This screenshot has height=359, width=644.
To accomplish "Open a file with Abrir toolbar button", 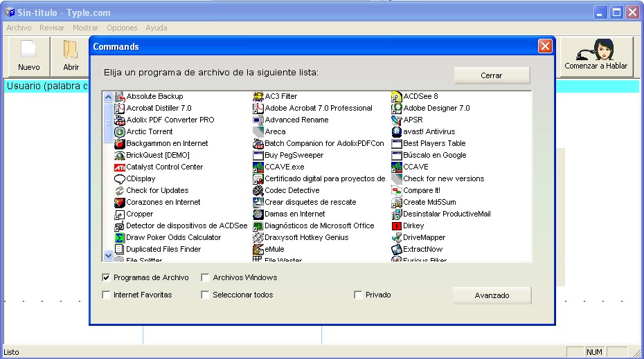I will tap(71, 56).
